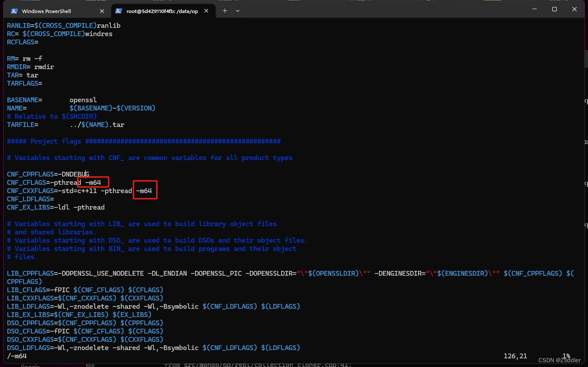Click -m64 in the CNF_CFLAGS line

(x=93, y=183)
